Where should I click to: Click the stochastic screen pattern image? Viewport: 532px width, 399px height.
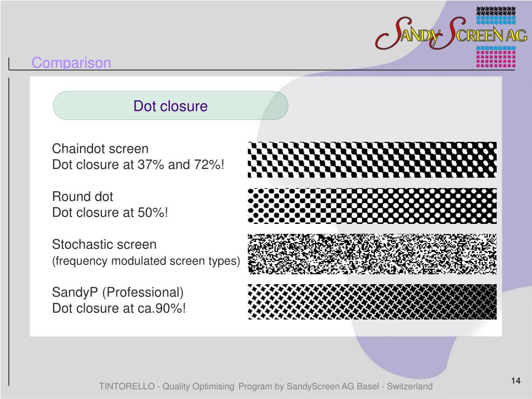coord(372,254)
